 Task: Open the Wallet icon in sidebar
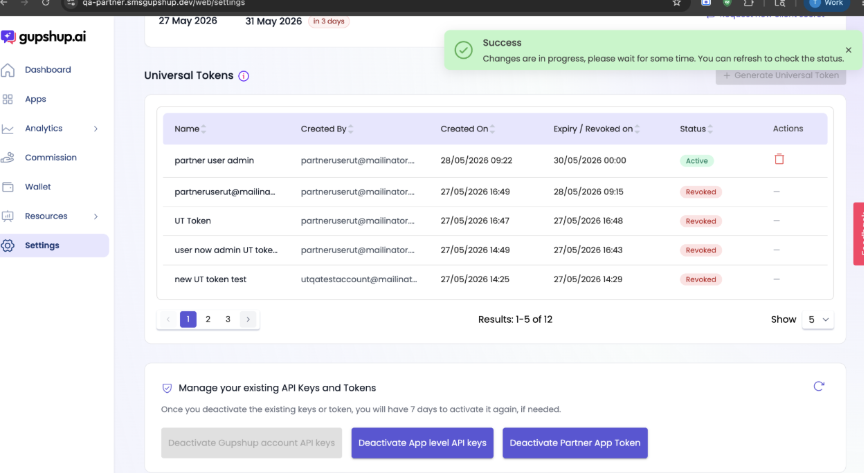point(8,187)
